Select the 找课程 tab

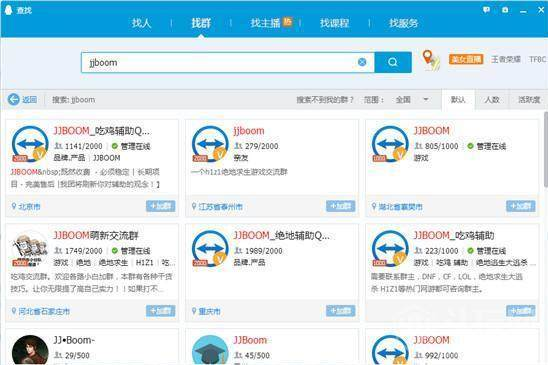tap(334, 23)
